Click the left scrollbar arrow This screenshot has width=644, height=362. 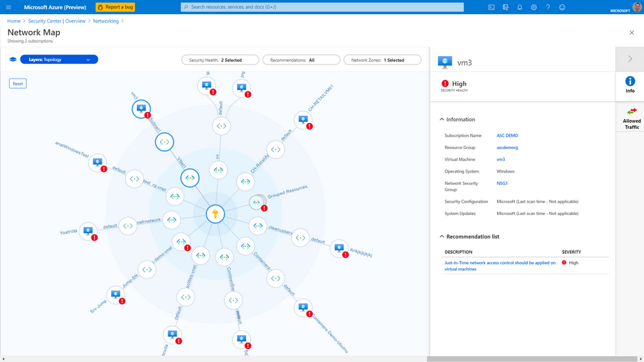tap(3, 359)
